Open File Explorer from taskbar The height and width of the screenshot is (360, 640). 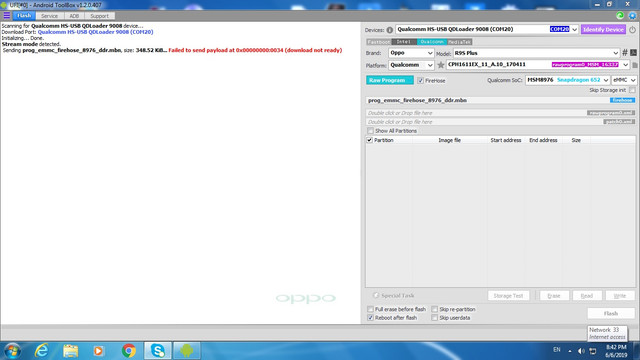coord(71,351)
